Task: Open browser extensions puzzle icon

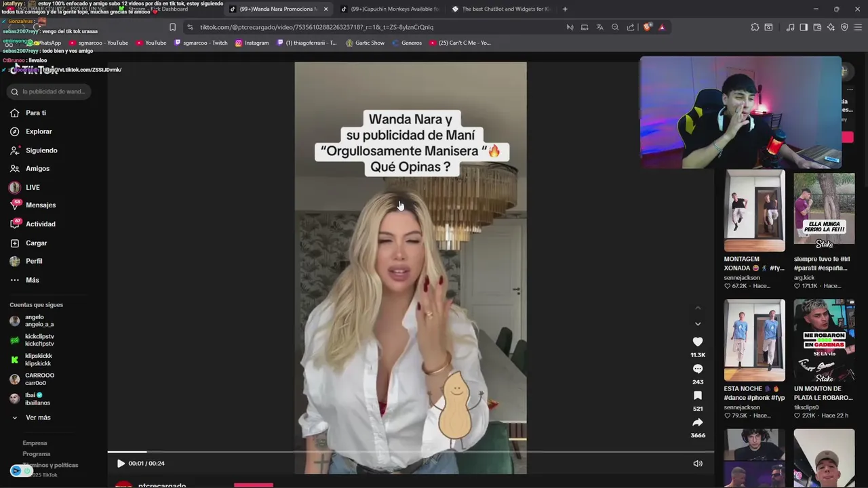Action: 755,27
